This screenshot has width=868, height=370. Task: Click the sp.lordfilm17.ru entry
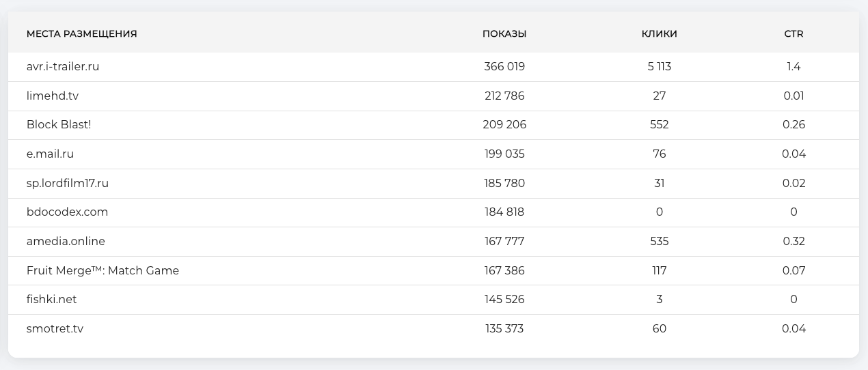tap(68, 184)
